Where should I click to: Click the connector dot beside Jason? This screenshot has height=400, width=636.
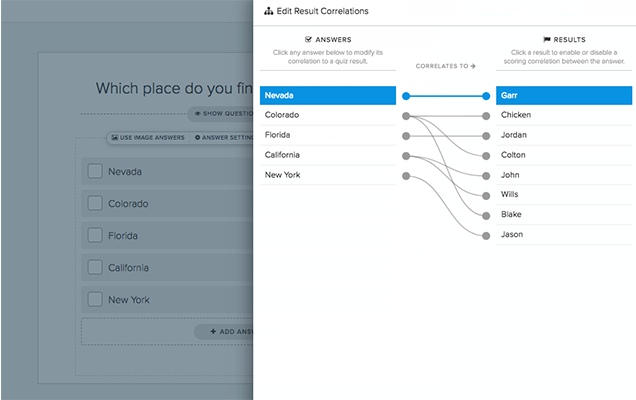point(486,236)
